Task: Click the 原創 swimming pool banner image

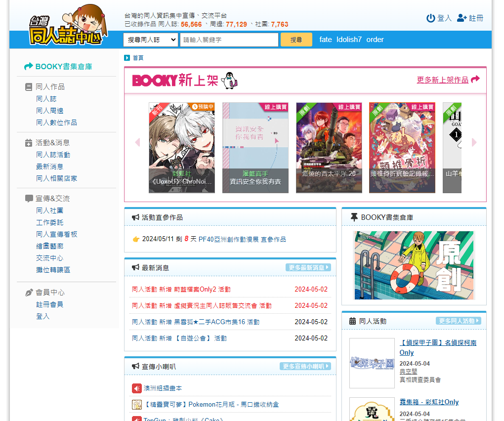Action: coord(414,265)
